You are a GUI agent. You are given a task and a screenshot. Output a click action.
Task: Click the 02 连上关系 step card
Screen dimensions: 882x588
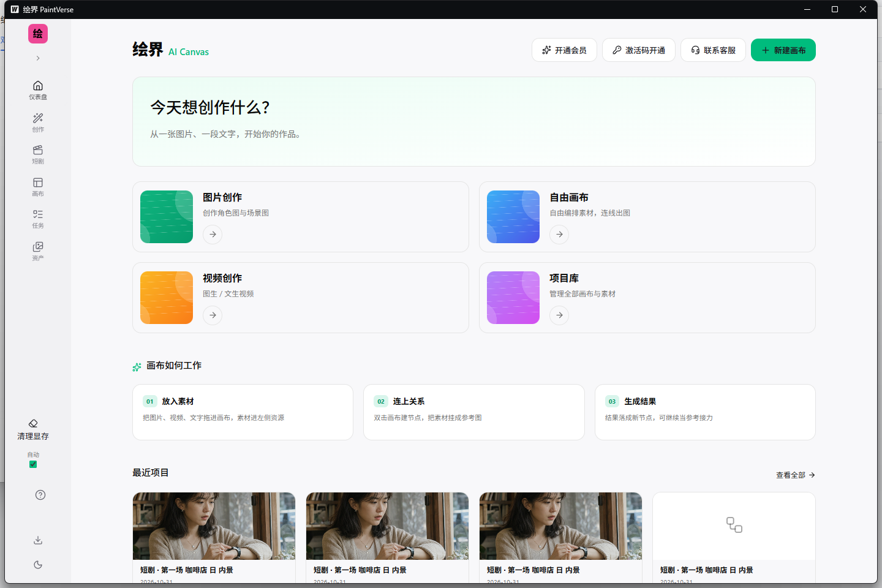pos(474,412)
